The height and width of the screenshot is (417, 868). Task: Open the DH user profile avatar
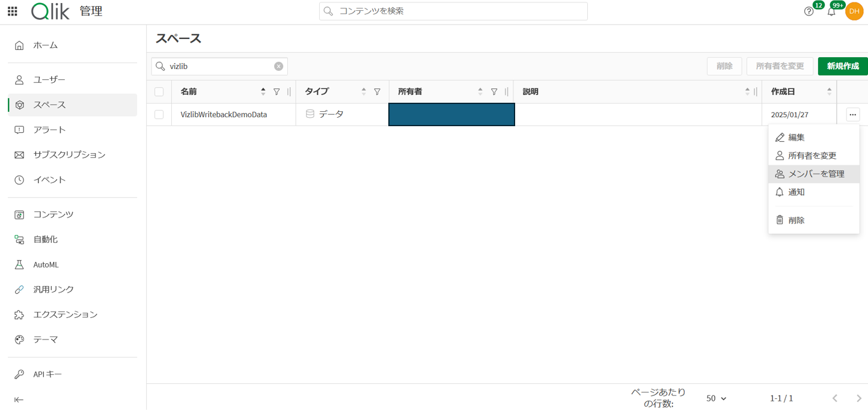854,11
